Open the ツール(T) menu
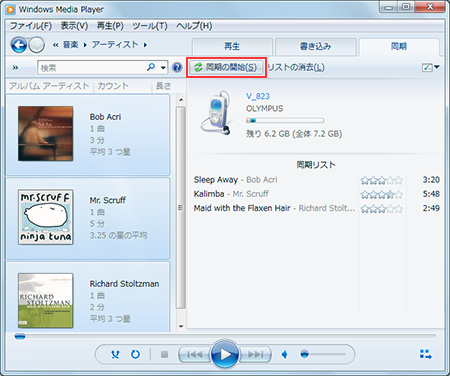Image resolution: width=450 pixels, height=376 pixels. (x=150, y=26)
